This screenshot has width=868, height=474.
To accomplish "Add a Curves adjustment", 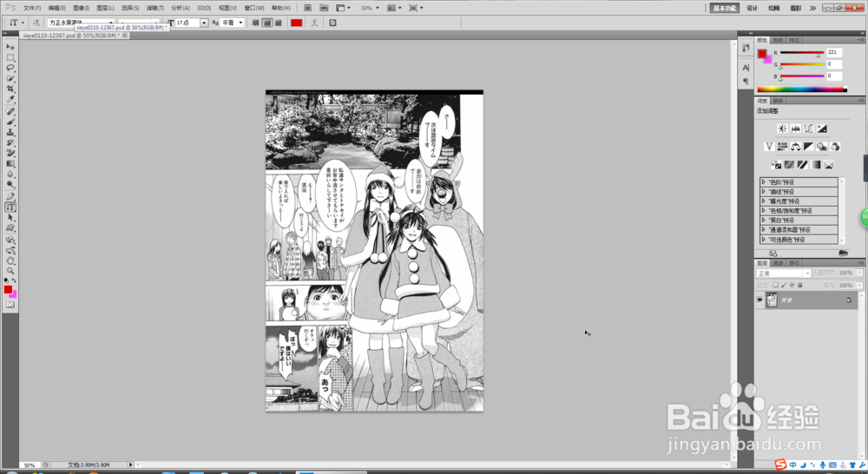I will [x=809, y=128].
